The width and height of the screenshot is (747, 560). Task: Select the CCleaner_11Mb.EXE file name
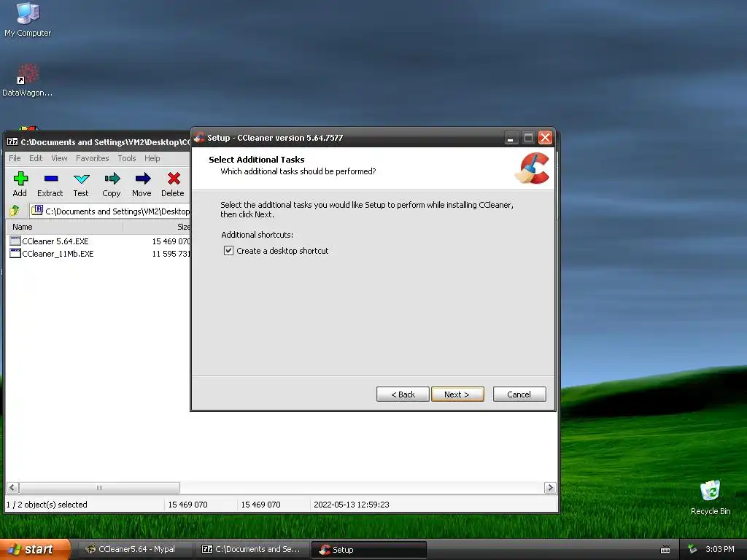pyautogui.click(x=58, y=254)
